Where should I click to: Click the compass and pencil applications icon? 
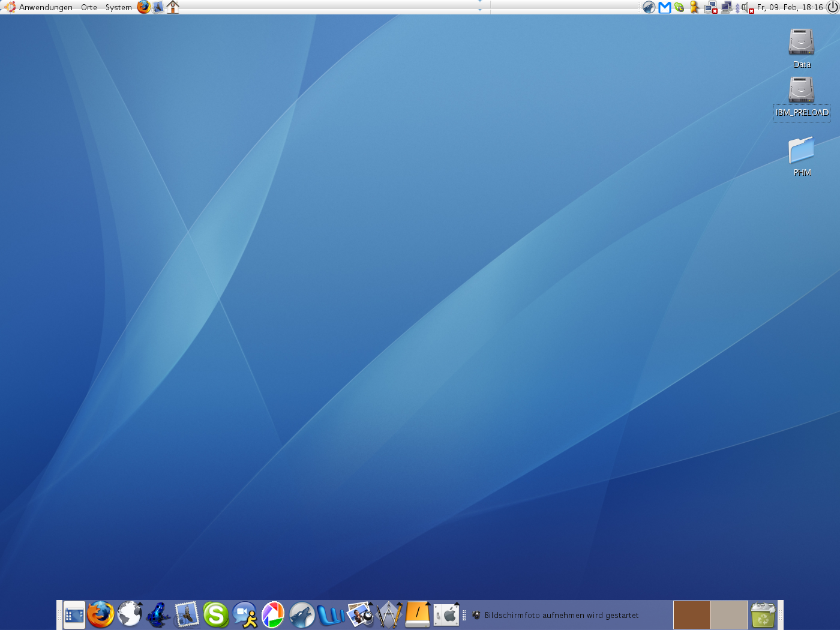[389, 615]
